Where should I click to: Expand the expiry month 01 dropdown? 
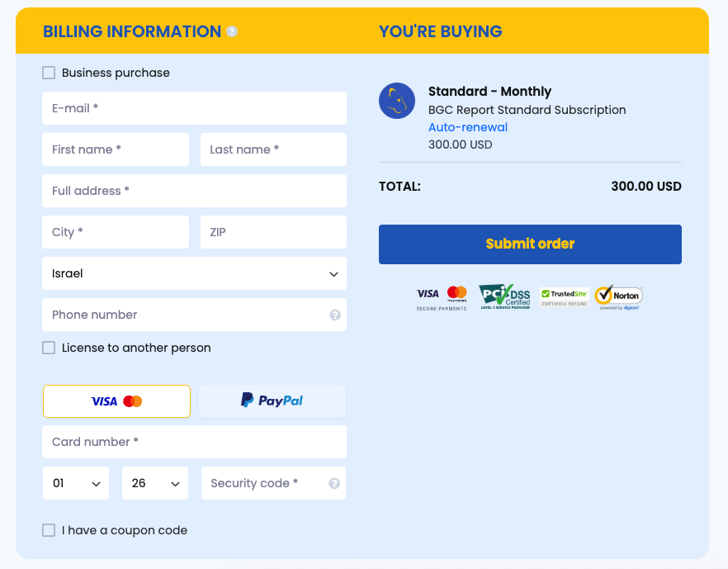pos(76,483)
